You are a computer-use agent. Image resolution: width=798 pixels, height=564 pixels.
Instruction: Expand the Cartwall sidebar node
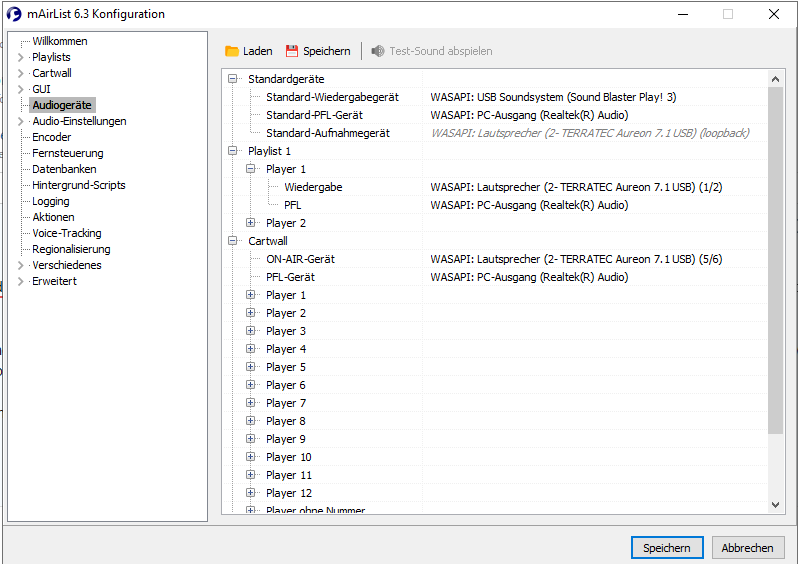(x=20, y=73)
